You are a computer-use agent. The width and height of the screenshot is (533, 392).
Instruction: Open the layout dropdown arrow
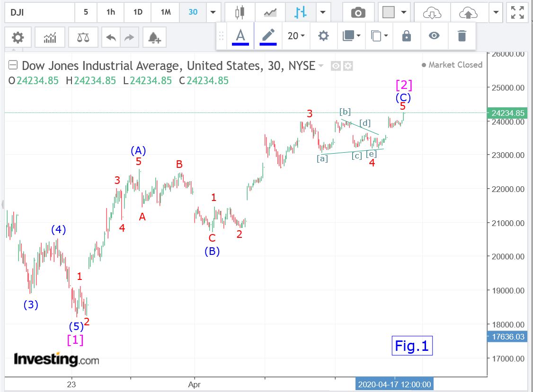click(x=404, y=13)
